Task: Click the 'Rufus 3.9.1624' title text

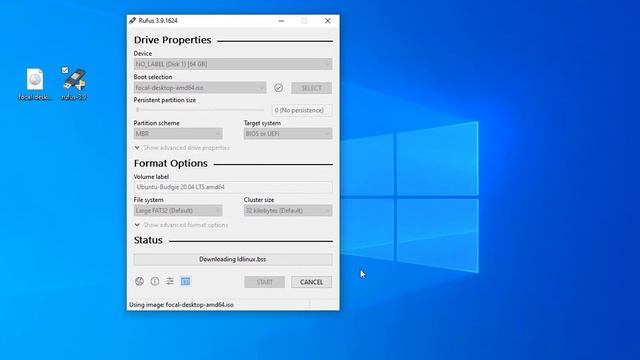Action: click(158, 21)
